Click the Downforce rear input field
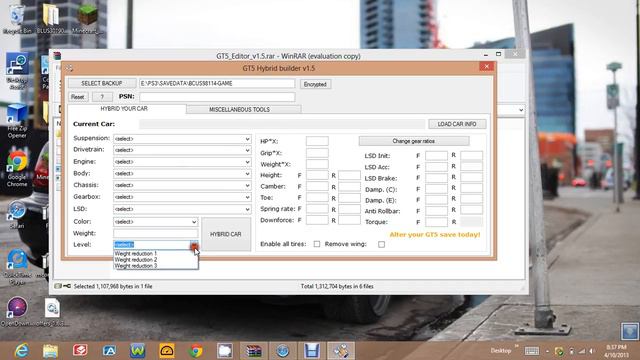Screen dimensions: 640x360 tap(349, 220)
